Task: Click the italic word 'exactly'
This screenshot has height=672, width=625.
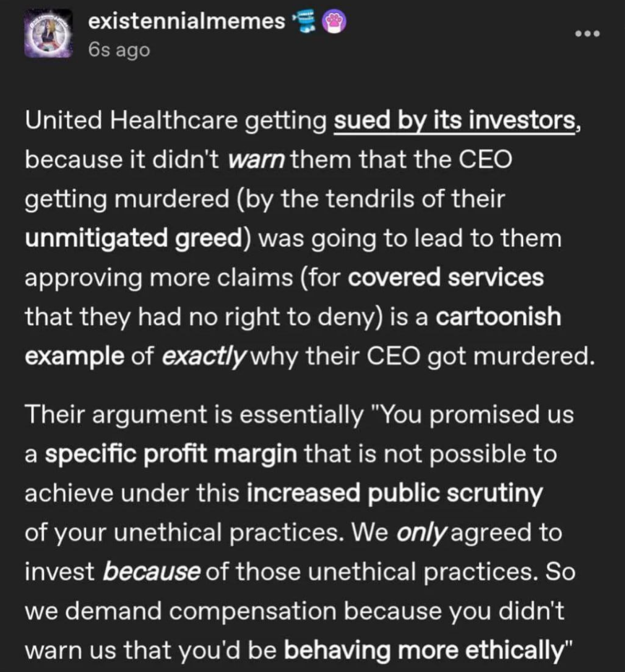Action: point(203,356)
